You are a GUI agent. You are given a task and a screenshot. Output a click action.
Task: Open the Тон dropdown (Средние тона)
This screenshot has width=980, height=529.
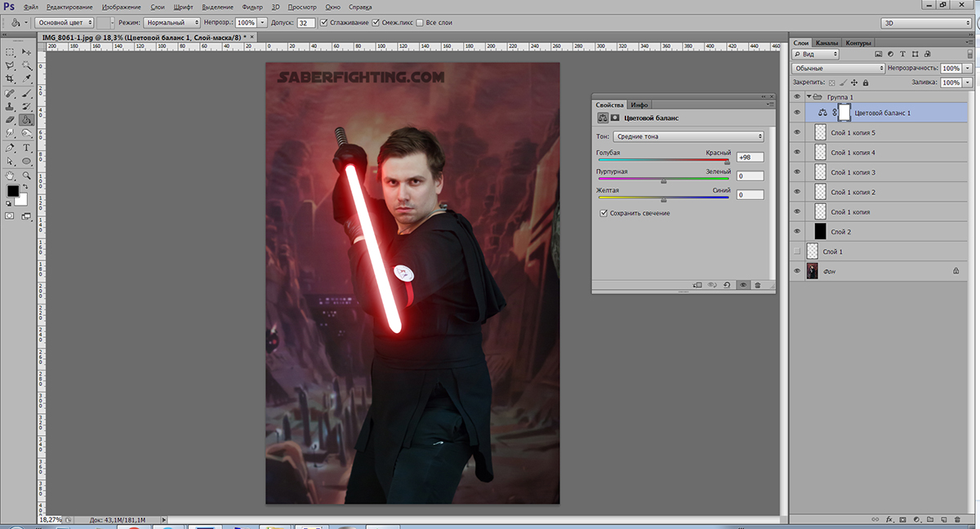click(688, 136)
